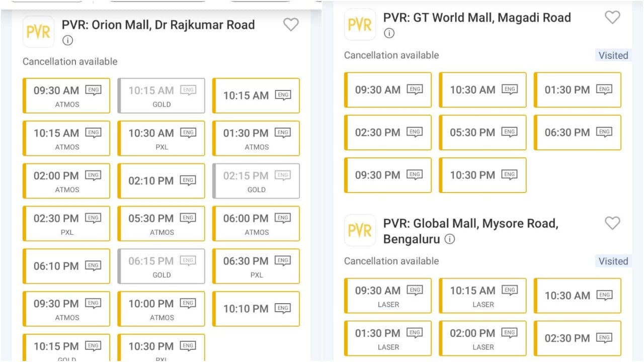
Task: Choose the 02:10 PM show at Orion Mall
Action: tap(162, 181)
